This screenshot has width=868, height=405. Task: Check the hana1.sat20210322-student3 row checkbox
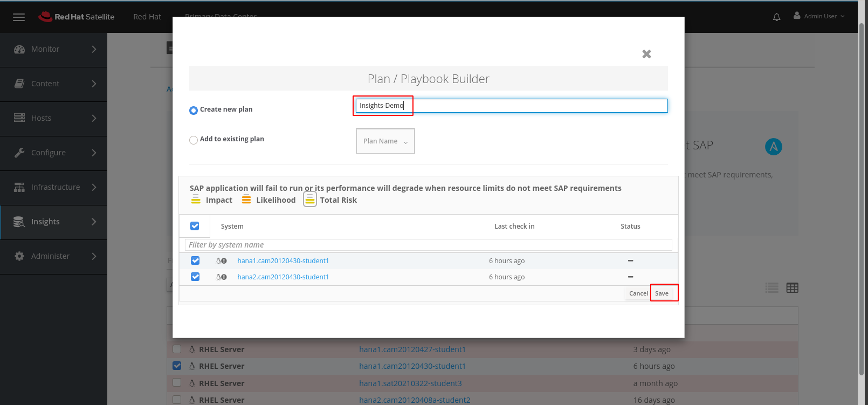tap(177, 383)
